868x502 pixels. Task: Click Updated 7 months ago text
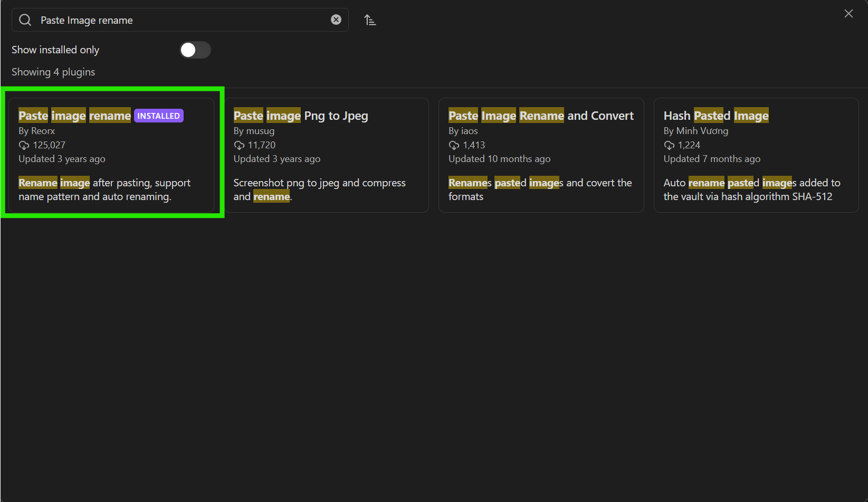pyautogui.click(x=712, y=159)
